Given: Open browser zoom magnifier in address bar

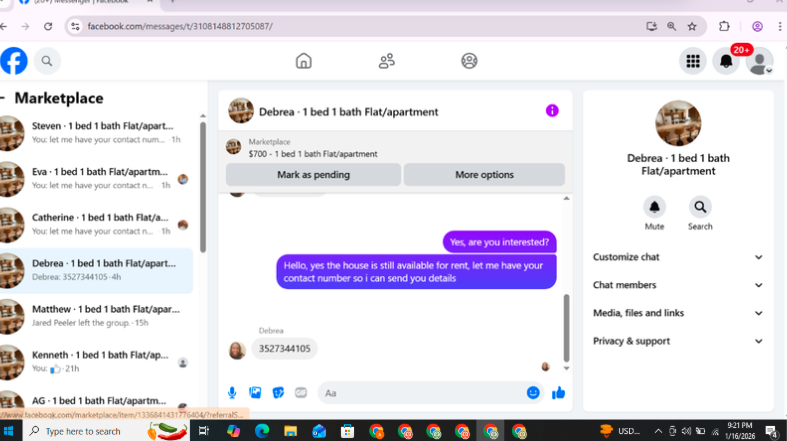Looking at the screenshot, I should tap(671, 26).
